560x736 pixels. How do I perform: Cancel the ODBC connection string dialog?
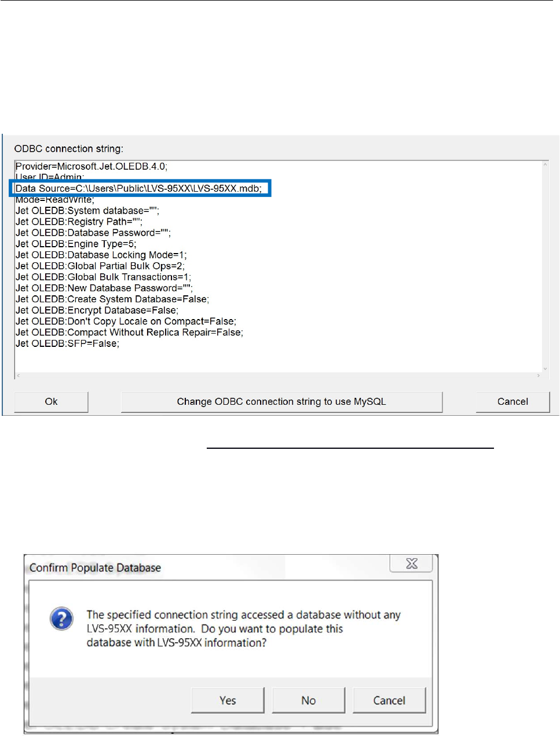(513, 402)
